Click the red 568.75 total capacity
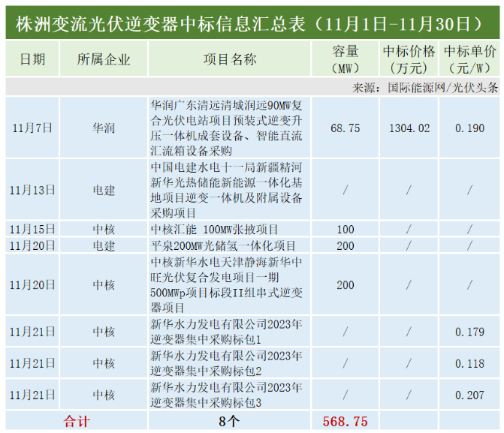Viewport: 504px width, 433px height. [345, 421]
